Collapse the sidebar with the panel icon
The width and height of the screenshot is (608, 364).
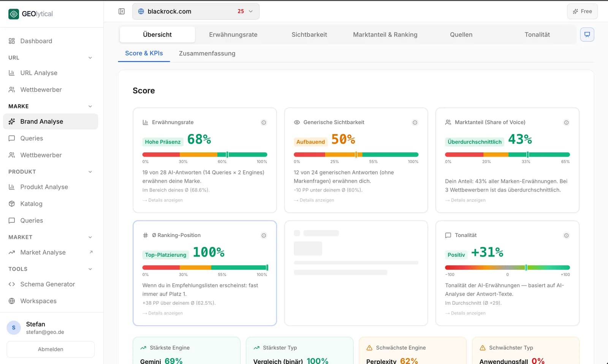(x=122, y=11)
